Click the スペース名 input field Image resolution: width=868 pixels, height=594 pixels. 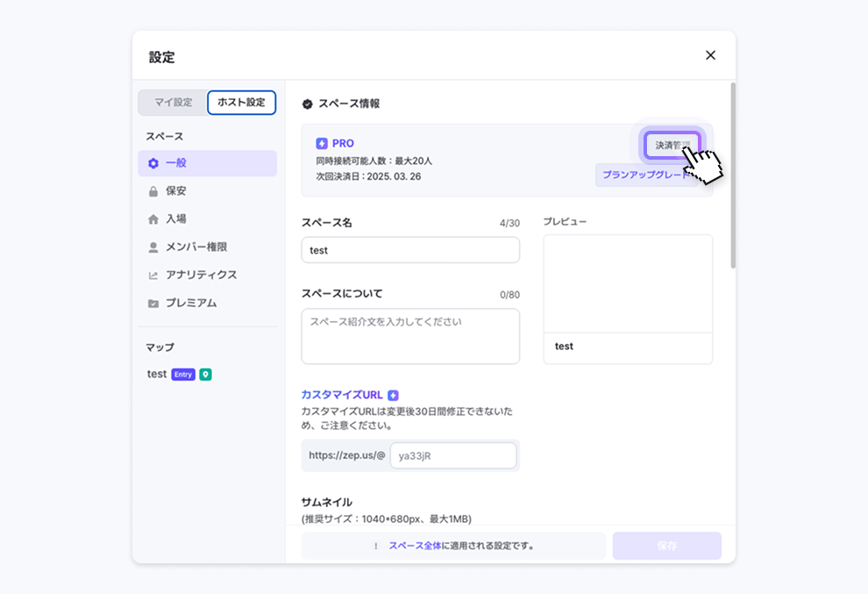pos(410,250)
